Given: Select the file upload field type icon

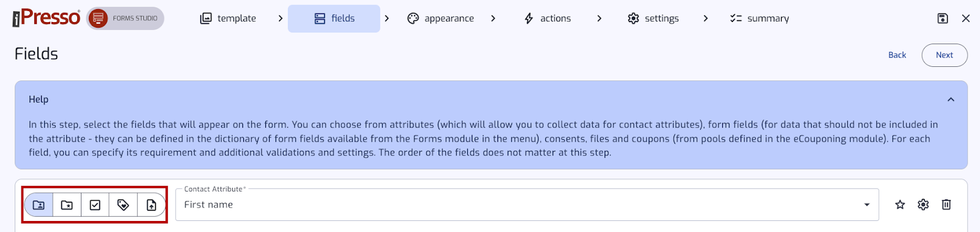Looking at the screenshot, I should [x=151, y=205].
